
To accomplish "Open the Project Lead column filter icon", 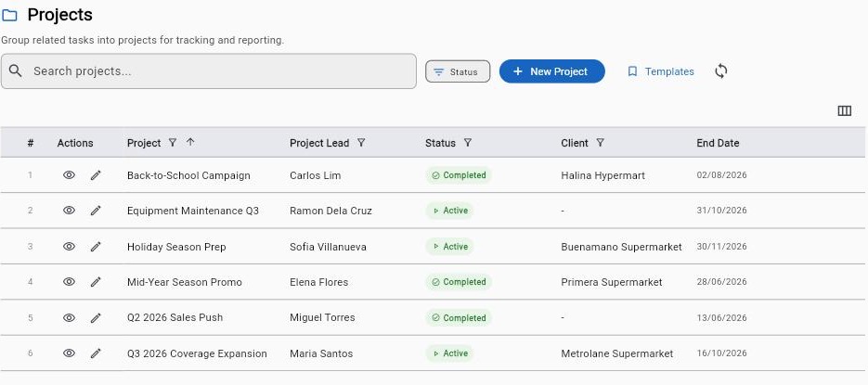I will (x=361, y=143).
